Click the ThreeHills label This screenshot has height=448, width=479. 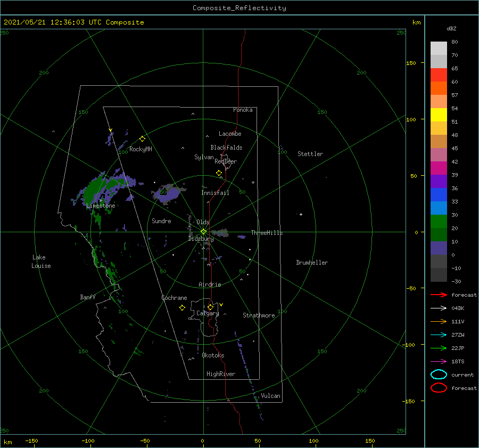pos(267,233)
